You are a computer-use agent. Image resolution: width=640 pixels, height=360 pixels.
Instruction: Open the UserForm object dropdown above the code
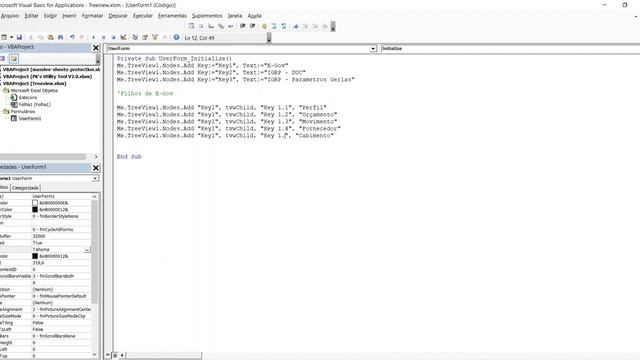coord(373,49)
